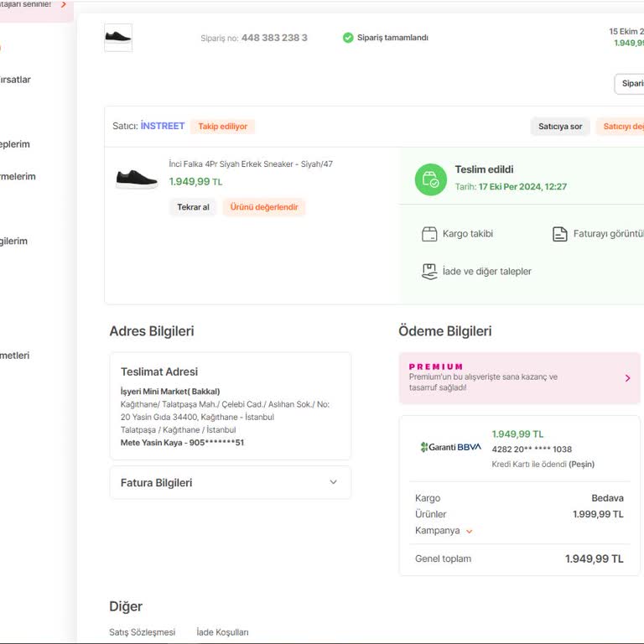Click the green Teslim edildi delivery icon

click(x=430, y=179)
